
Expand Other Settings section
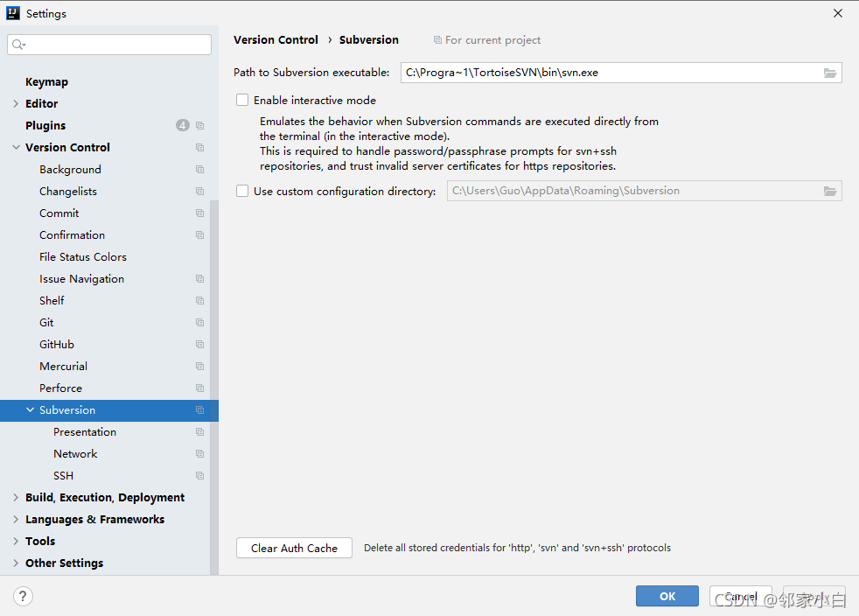[x=16, y=563]
